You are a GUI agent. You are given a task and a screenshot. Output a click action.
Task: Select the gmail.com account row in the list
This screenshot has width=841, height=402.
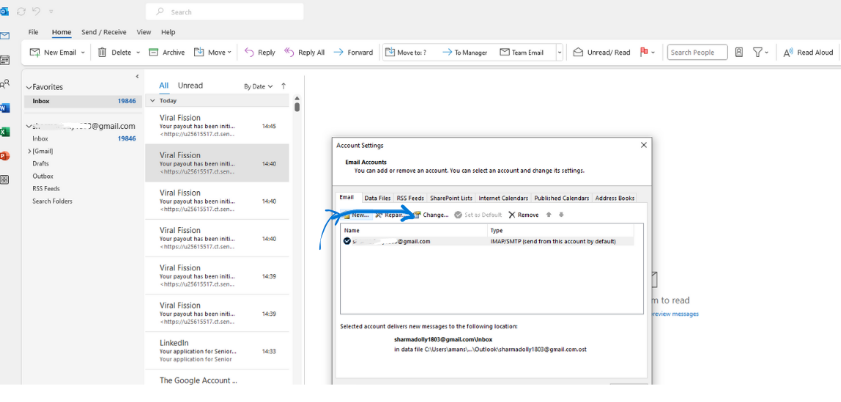click(488, 242)
